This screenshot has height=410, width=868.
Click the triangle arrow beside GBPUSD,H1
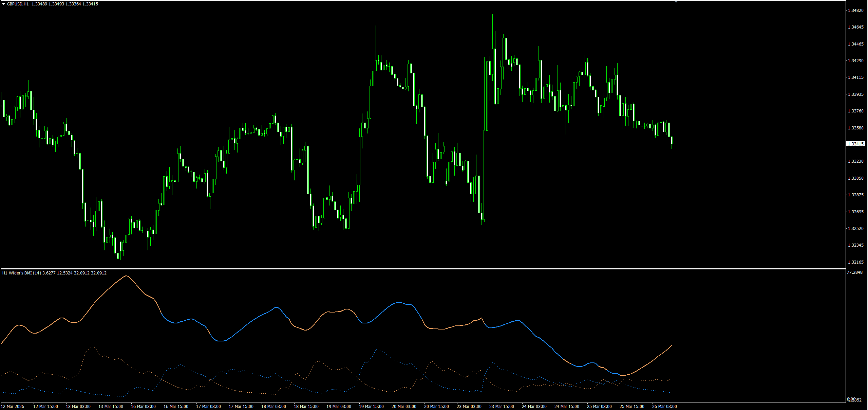click(x=3, y=4)
